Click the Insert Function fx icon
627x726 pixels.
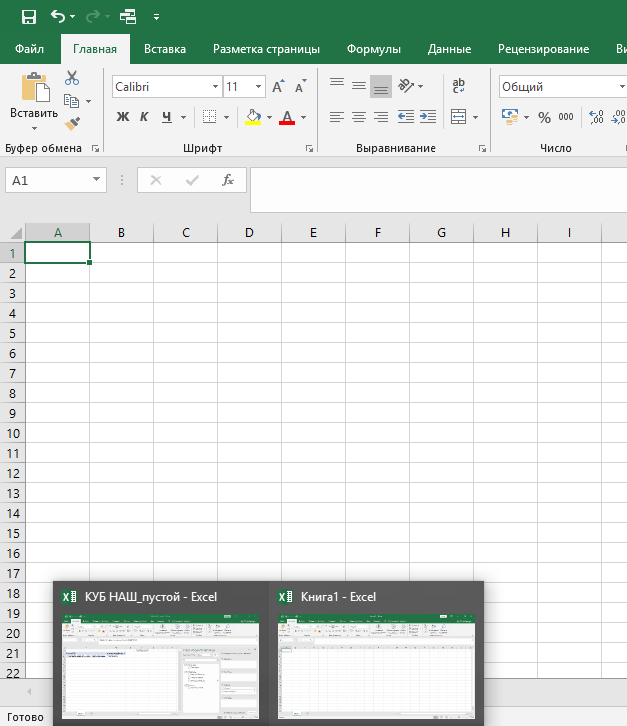pos(228,180)
